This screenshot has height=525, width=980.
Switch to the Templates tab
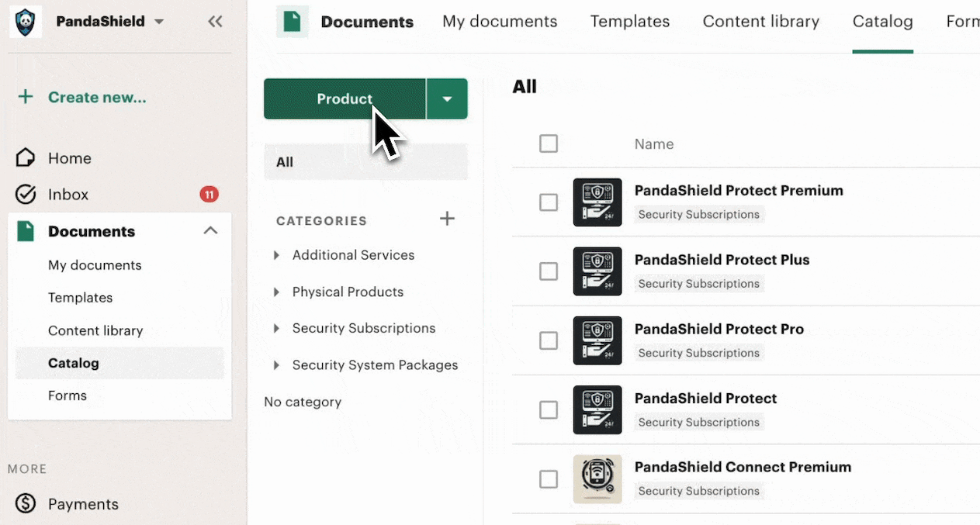[x=629, y=21]
